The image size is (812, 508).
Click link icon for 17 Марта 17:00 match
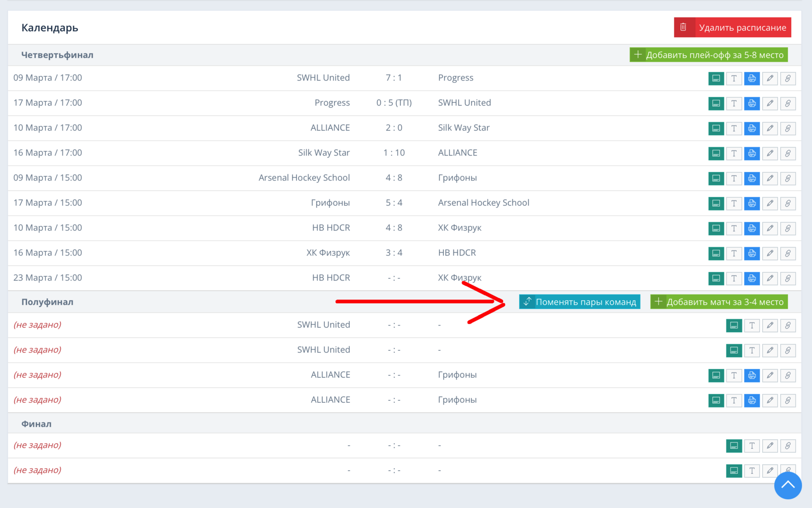[x=787, y=103]
